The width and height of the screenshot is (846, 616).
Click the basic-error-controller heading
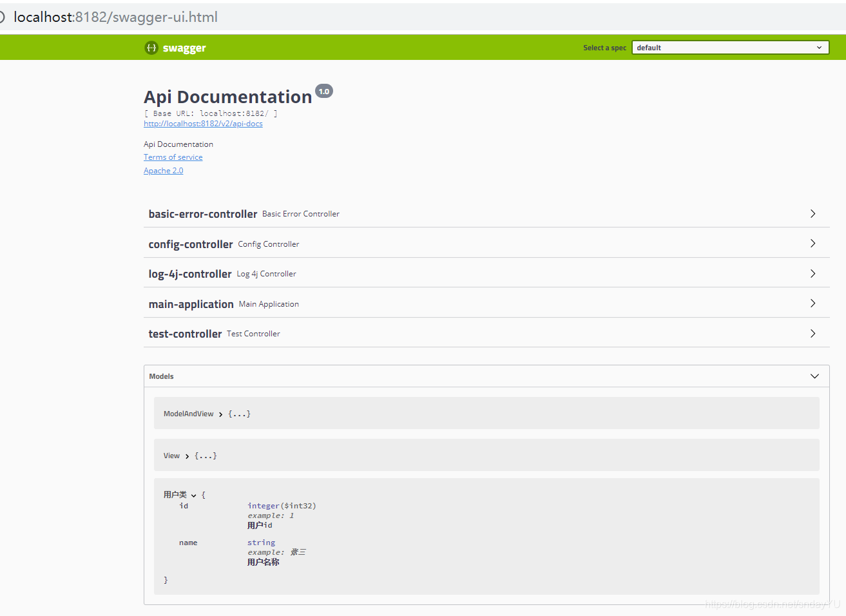(x=203, y=214)
